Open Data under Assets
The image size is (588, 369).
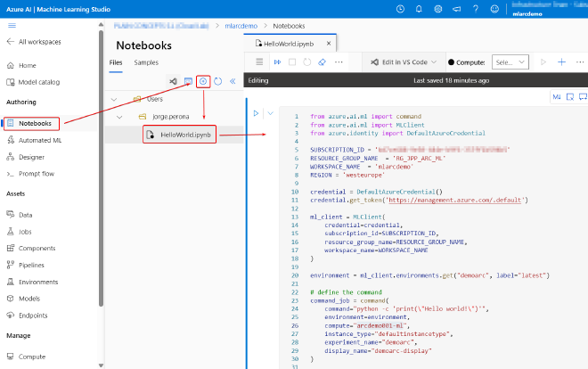[20, 215]
